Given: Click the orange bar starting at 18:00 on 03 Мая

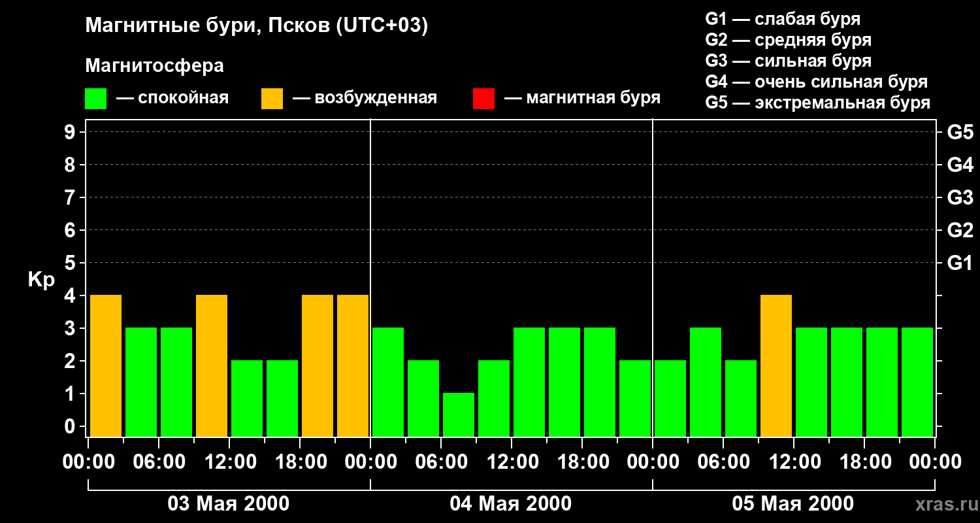Looking at the screenshot, I should 318,365.
